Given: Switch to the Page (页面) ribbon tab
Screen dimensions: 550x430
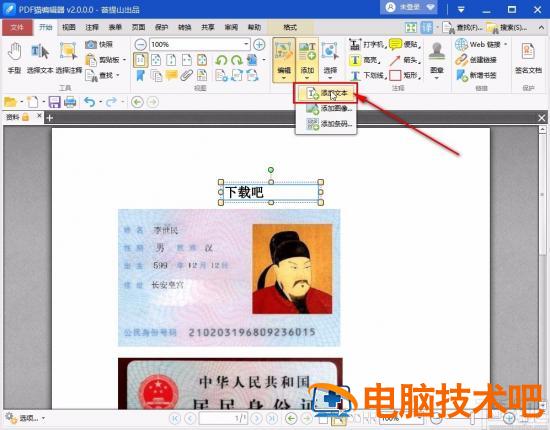Looking at the screenshot, I should point(138,27).
